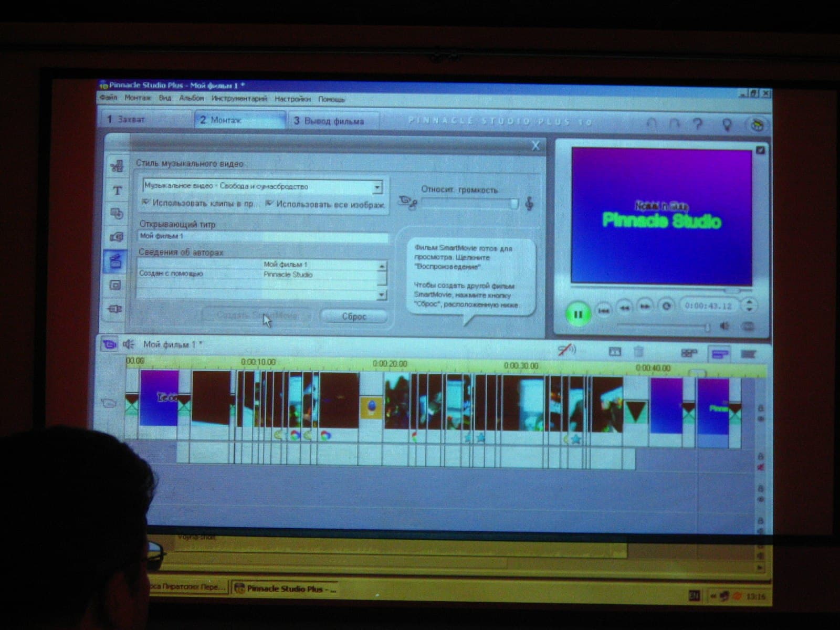Open the disc menu tool in the toolbox
Screen dimensions: 840x630
117,213
